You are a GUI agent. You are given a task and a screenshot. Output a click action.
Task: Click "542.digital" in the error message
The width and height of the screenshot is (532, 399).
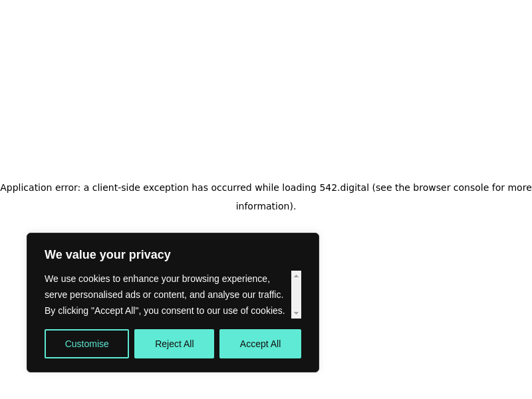pos(344,188)
